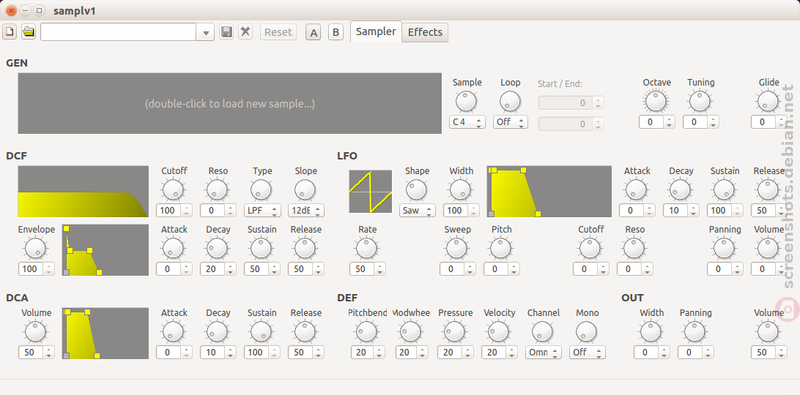Screen dimensions: 800x395
Task: Click the DEF Mono knob
Action: [x=587, y=332]
